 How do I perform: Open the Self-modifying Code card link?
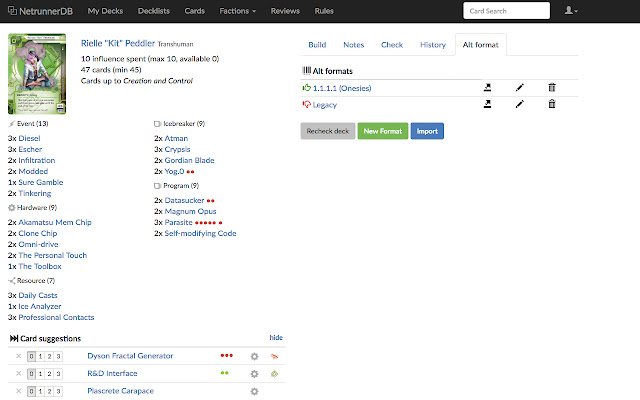200,233
